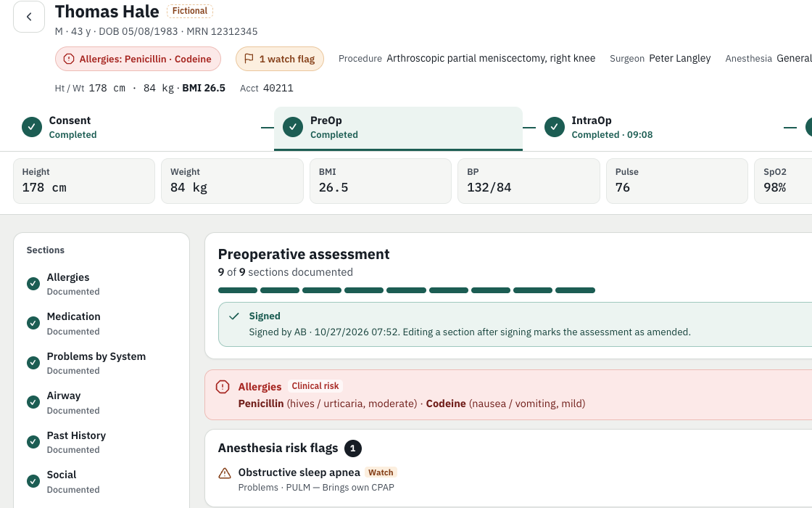The width and height of the screenshot is (812, 508).
Task: Click the BMI vitals card
Action: point(381,181)
